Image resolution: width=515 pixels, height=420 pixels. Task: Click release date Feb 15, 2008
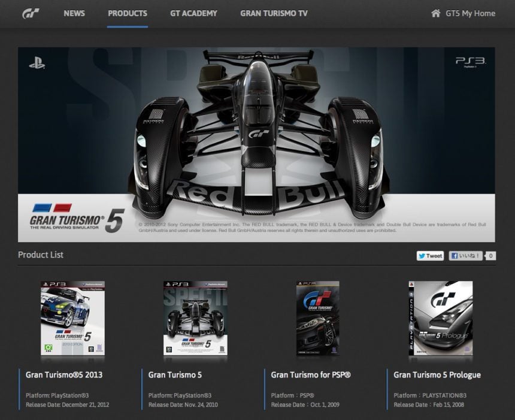(x=429, y=404)
